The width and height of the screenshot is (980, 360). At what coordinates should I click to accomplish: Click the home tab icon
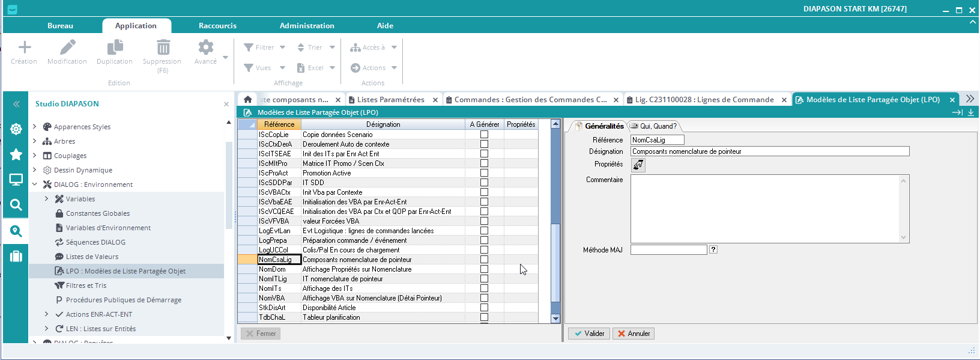click(x=247, y=100)
